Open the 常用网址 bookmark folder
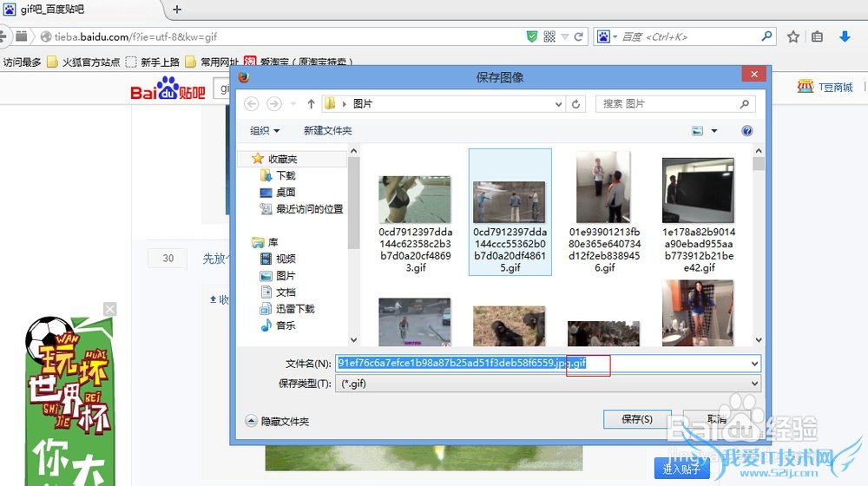The width and height of the screenshot is (868, 486). [212, 62]
